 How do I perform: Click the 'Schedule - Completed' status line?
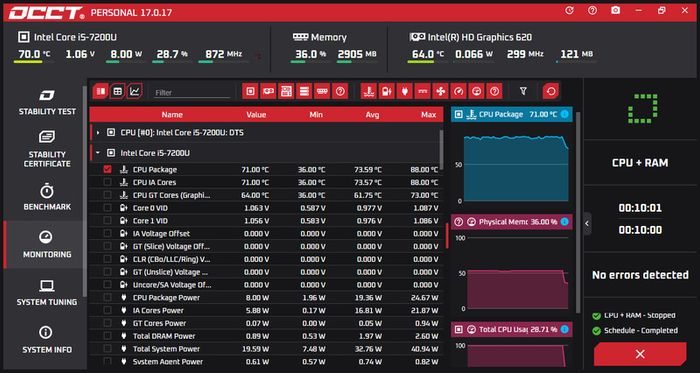640,331
